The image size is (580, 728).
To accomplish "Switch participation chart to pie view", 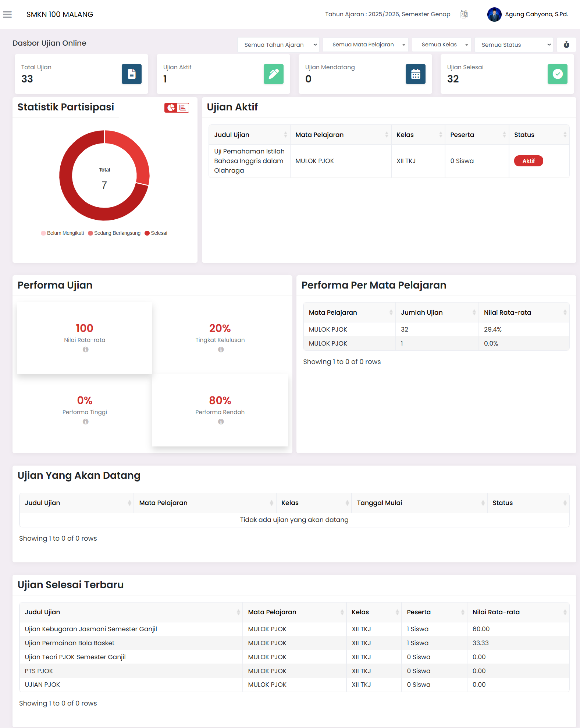I will pyautogui.click(x=171, y=107).
